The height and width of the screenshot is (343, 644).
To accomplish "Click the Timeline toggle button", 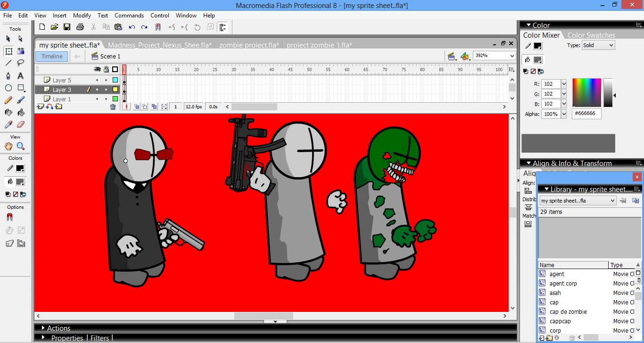I will pos(52,56).
